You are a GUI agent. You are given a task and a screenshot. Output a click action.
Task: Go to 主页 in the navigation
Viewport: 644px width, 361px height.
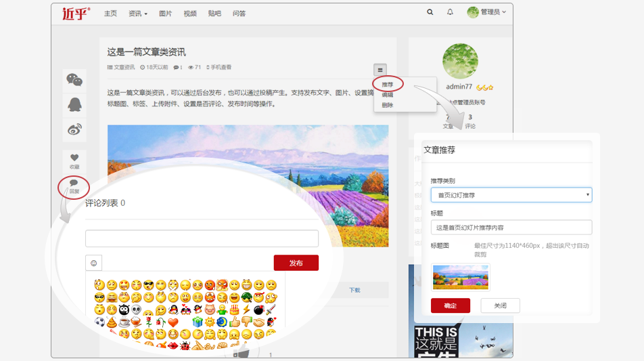click(110, 14)
